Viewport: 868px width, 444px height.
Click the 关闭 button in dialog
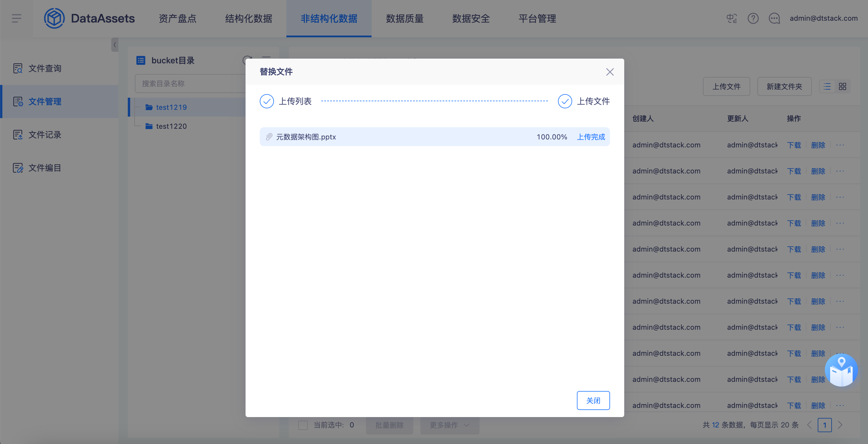coord(593,400)
